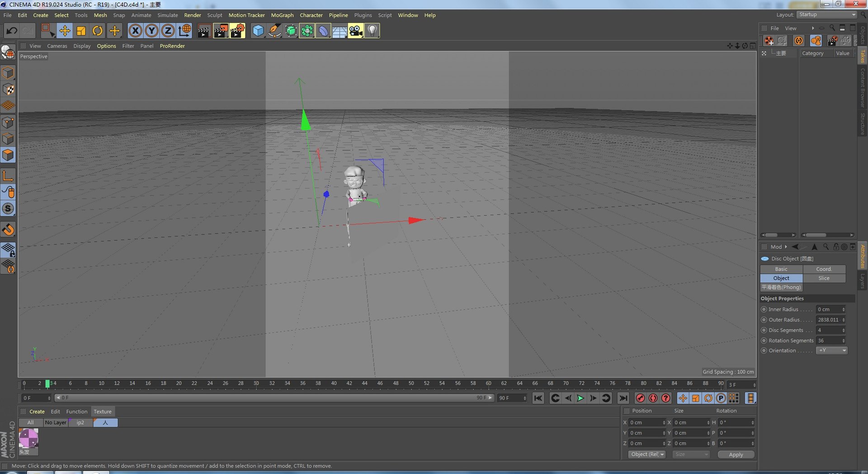Click the Position X field stepper
This screenshot has width=868, height=474.
point(664,422)
